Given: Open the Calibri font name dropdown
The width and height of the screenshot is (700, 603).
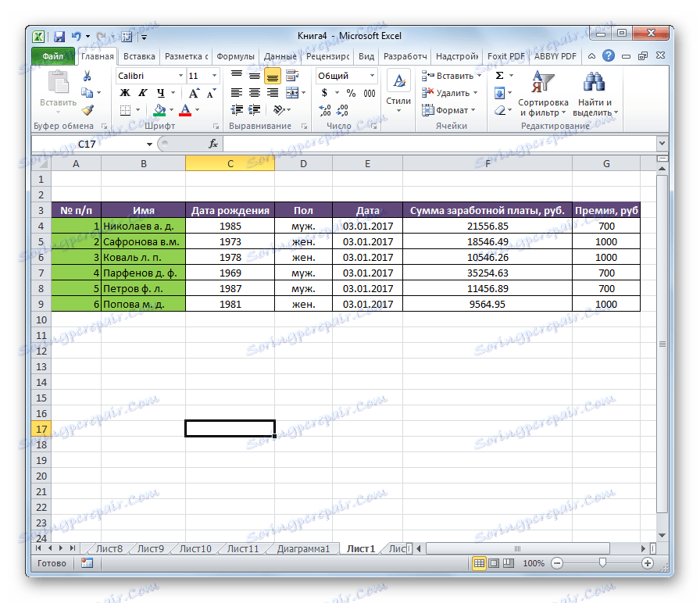Looking at the screenshot, I should (180, 76).
